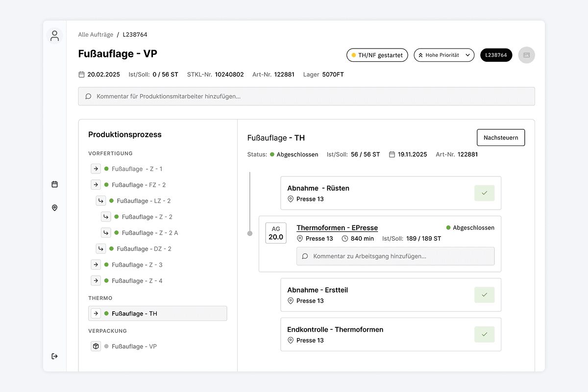588x392 pixels.
Task: Click arrow icon next to Fußauflage - FZ - 2
Action: (96, 185)
